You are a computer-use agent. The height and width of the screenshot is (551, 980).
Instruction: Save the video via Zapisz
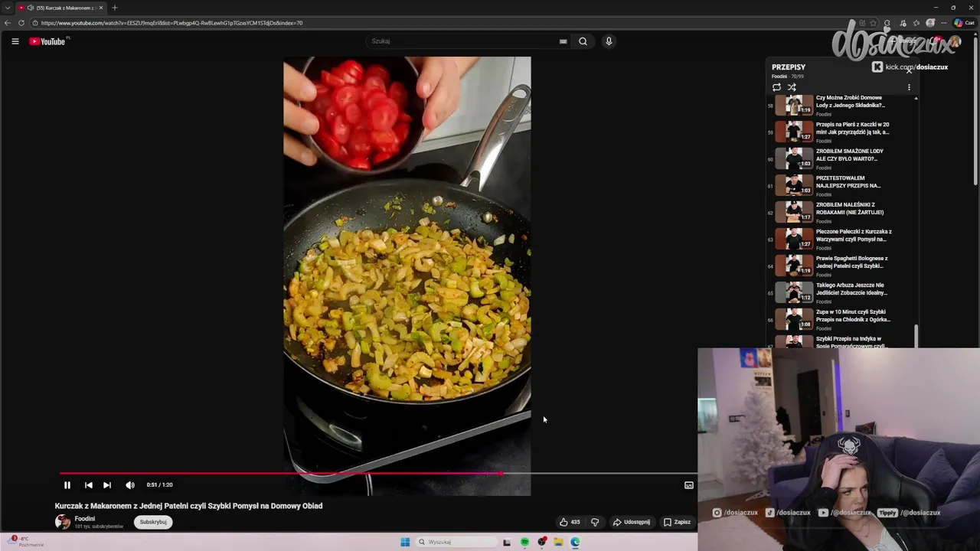click(x=677, y=522)
